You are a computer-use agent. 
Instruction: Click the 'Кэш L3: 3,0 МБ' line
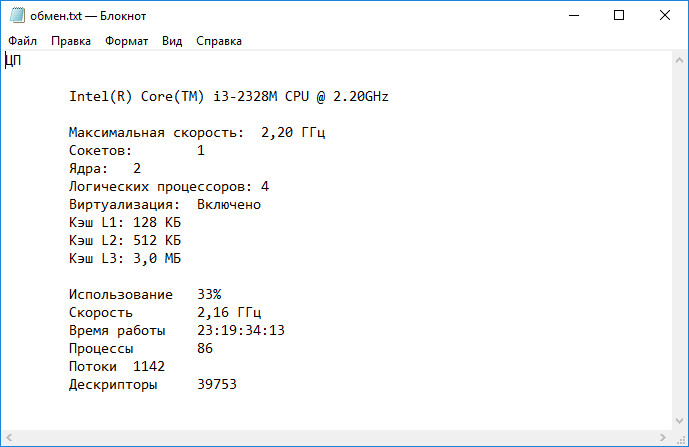(x=125, y=258)
